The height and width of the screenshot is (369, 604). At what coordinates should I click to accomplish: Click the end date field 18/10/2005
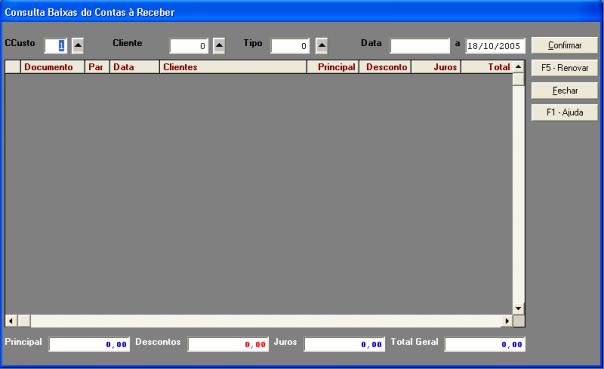click(x=495, y=46)
